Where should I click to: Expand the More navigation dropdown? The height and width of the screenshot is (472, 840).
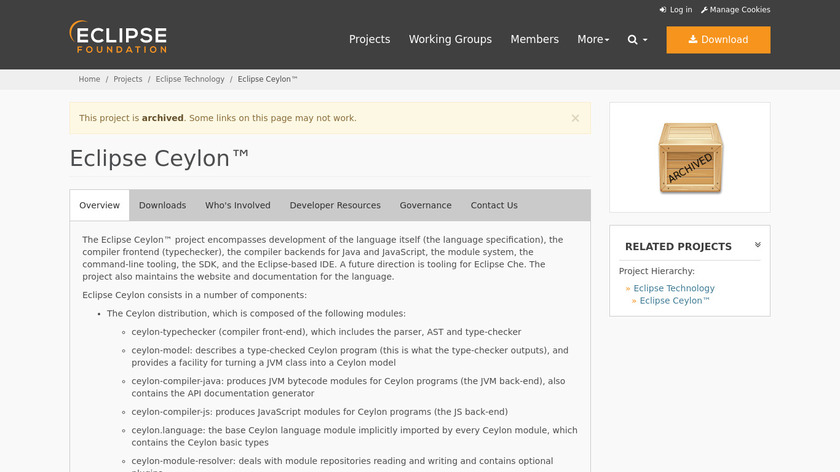coord(593,40)
